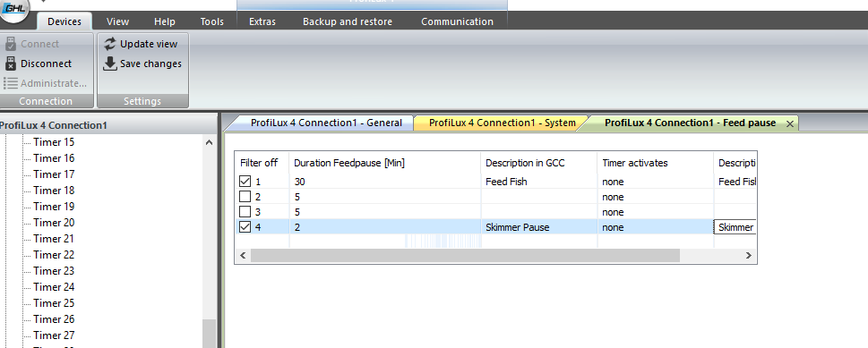The height and width of the screenshot is (348, 868).
Task: Click the table's horizontal scrollbar thumb
Action: pyautogui.click(x=464, y=256)
